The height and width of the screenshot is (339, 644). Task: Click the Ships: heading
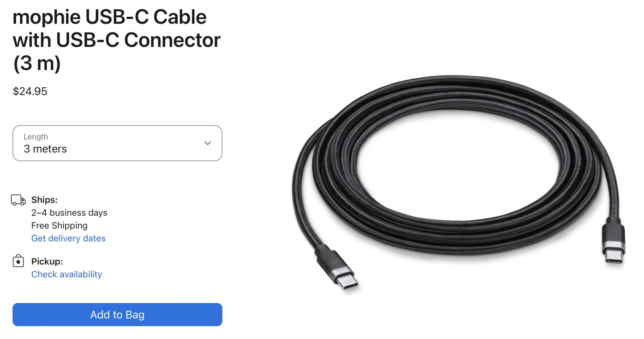pyautogui.click(x=44, y=200)
